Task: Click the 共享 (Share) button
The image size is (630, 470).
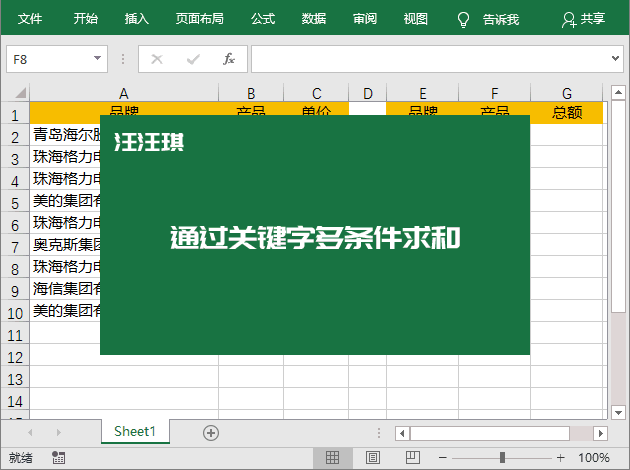Action: point(584,19)
